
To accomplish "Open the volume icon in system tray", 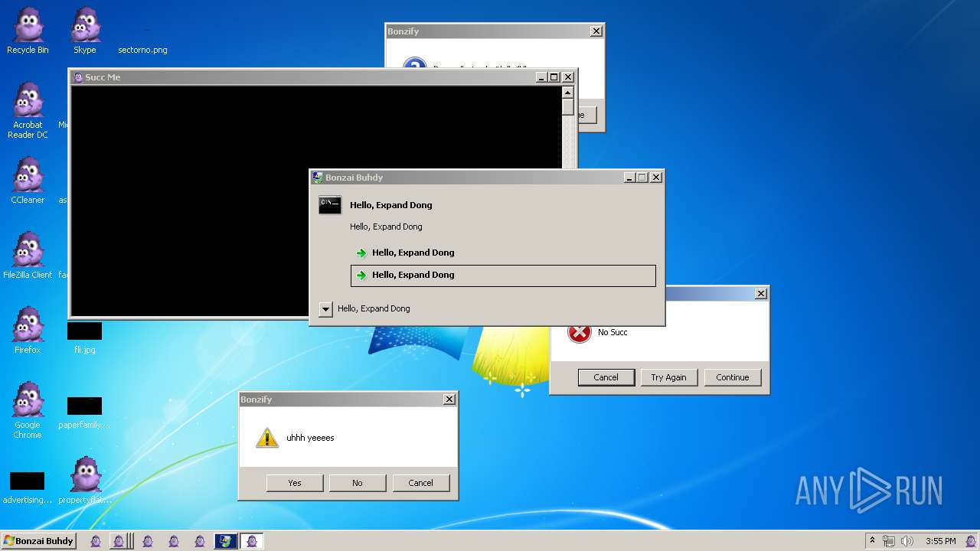I will [x=907, y=541].
